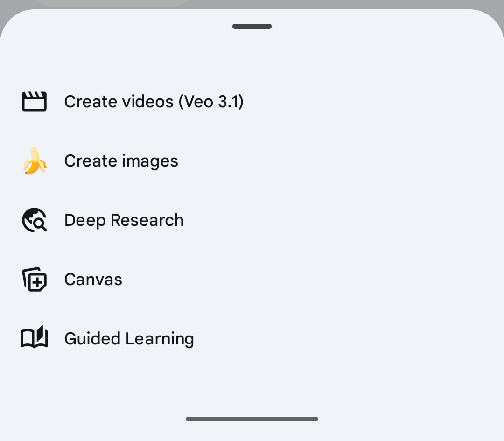Tap the clapperboard icon for Create videos
The width and height of the screenshot is (504, 441).
35,102
